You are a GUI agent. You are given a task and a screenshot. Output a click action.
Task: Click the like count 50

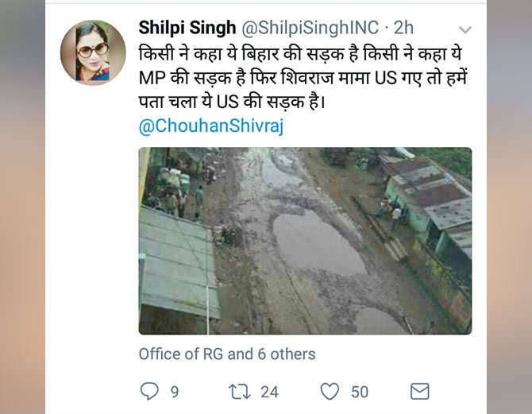(360, 392)
